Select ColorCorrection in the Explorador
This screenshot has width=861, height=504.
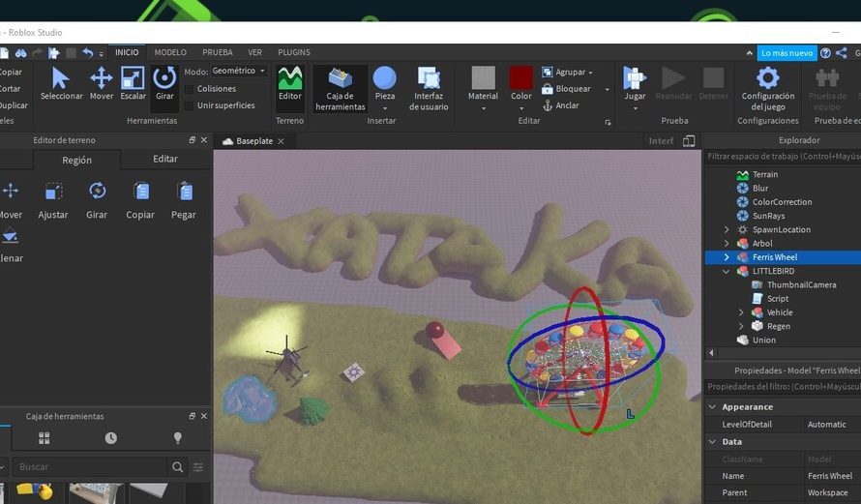pos(782,202)
